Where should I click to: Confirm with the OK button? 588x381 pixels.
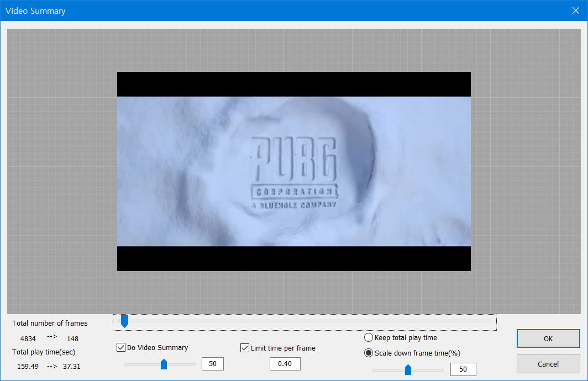pos(548,338)
